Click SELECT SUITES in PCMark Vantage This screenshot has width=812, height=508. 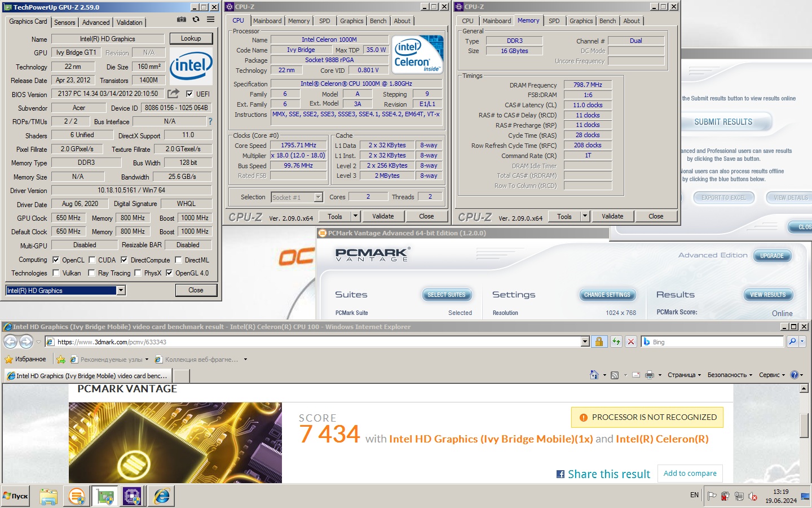coord(447,295)
